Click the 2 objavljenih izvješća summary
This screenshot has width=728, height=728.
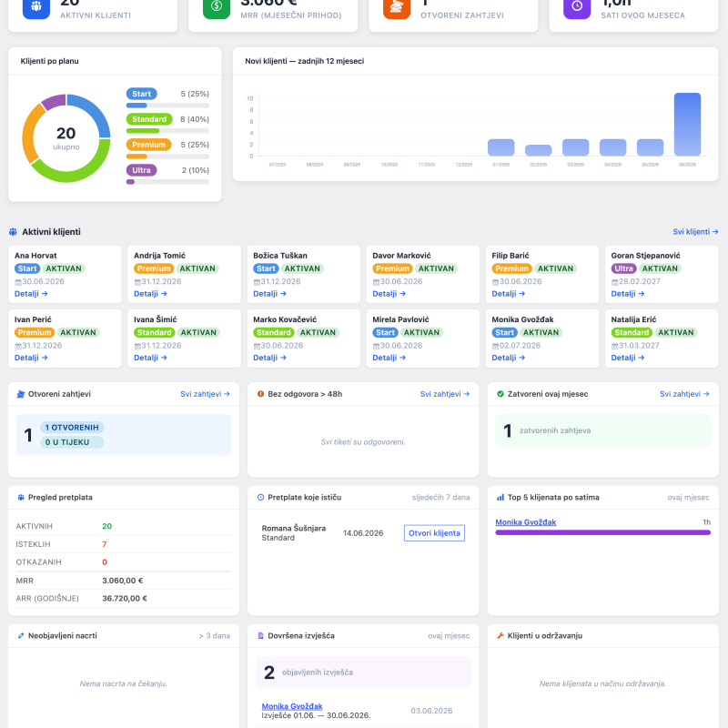tap(363, 672)
